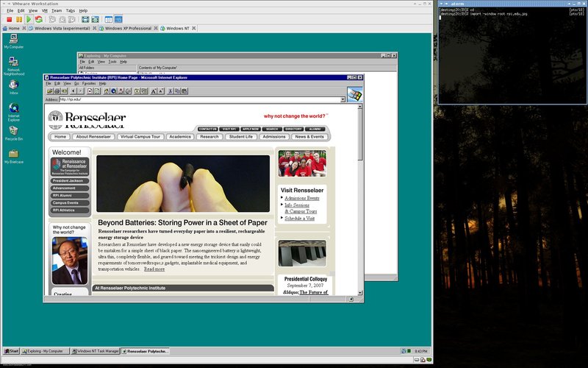Open the VMware File menu
The height and width of the screenshot is (368, 588).
(10, 10)
